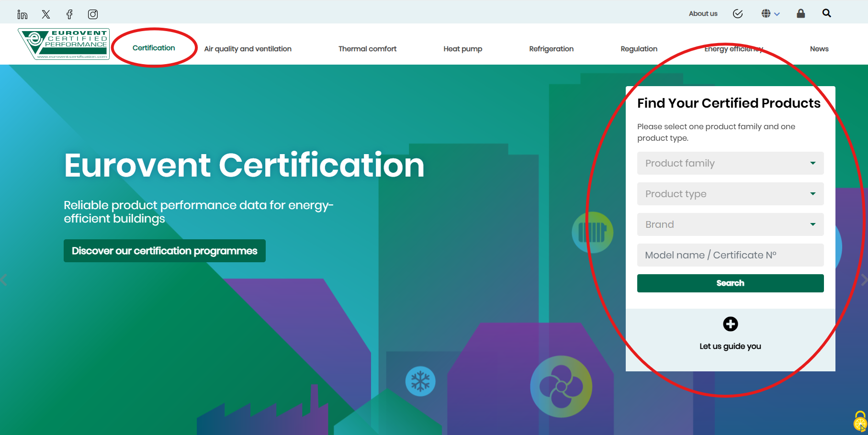Click the Let us guide you link
The width and height of the screenshot is (868, 435).
point(730,346)
